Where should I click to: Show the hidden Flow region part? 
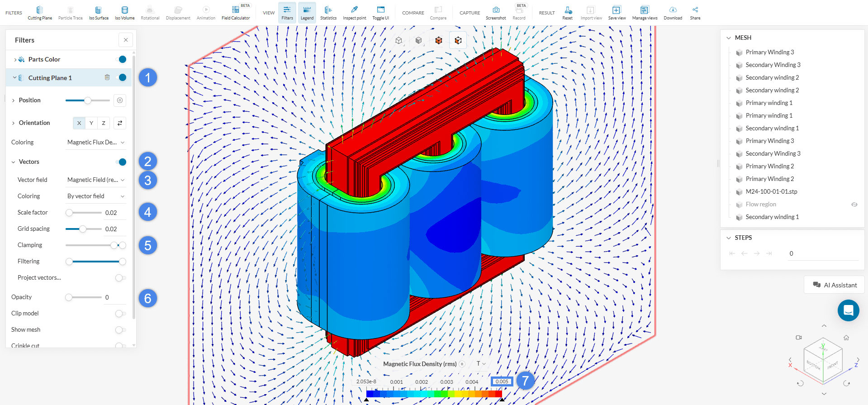854,205
